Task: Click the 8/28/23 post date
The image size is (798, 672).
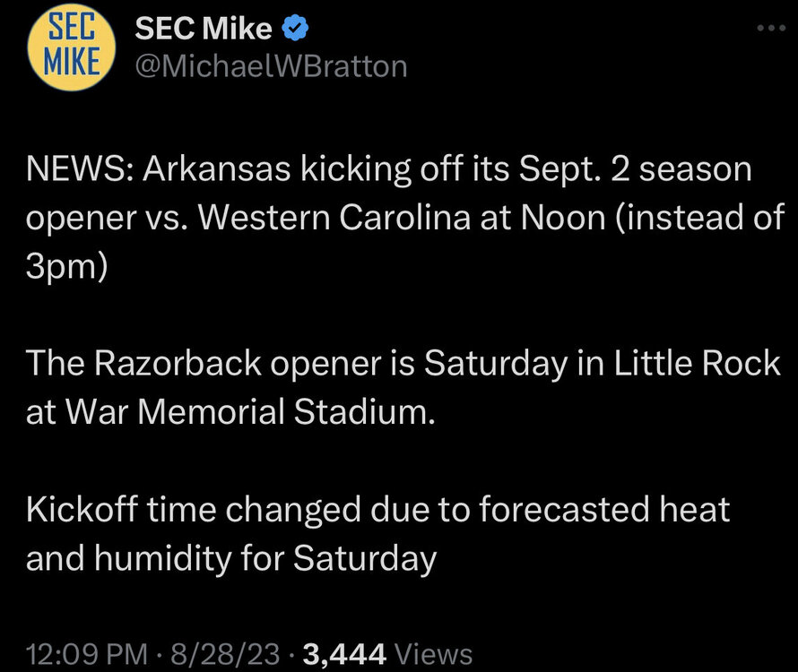Action: pos(231,653)
